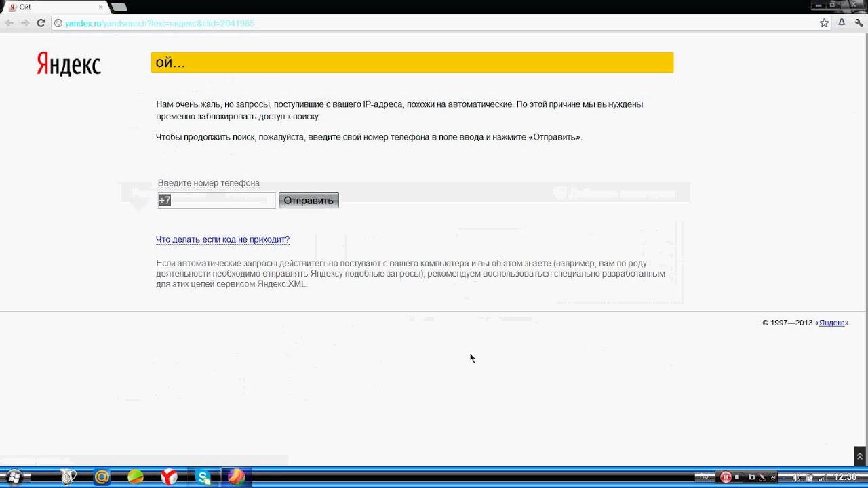The width and height of the screenshot is (868, 488).
Task: Bookmark this page with the star icon
Action: click(824, 23)
